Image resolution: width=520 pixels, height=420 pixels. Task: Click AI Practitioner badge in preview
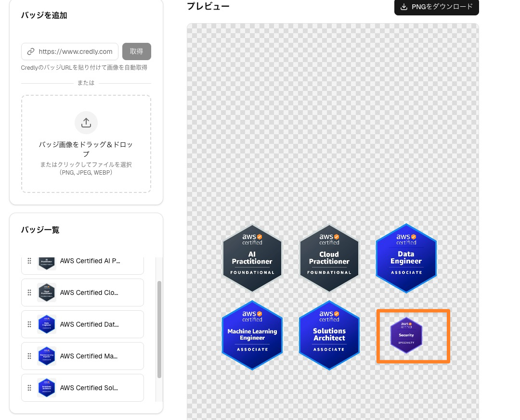point(252,258)
